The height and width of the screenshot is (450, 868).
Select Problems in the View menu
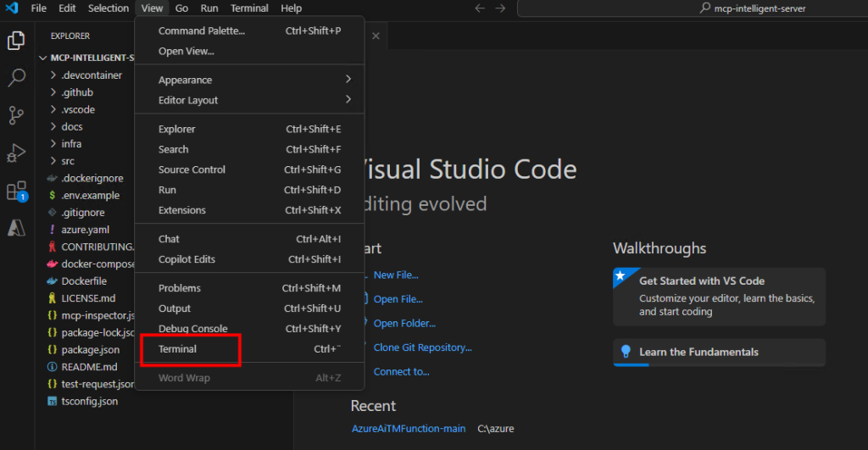click(x=249, y=288)
